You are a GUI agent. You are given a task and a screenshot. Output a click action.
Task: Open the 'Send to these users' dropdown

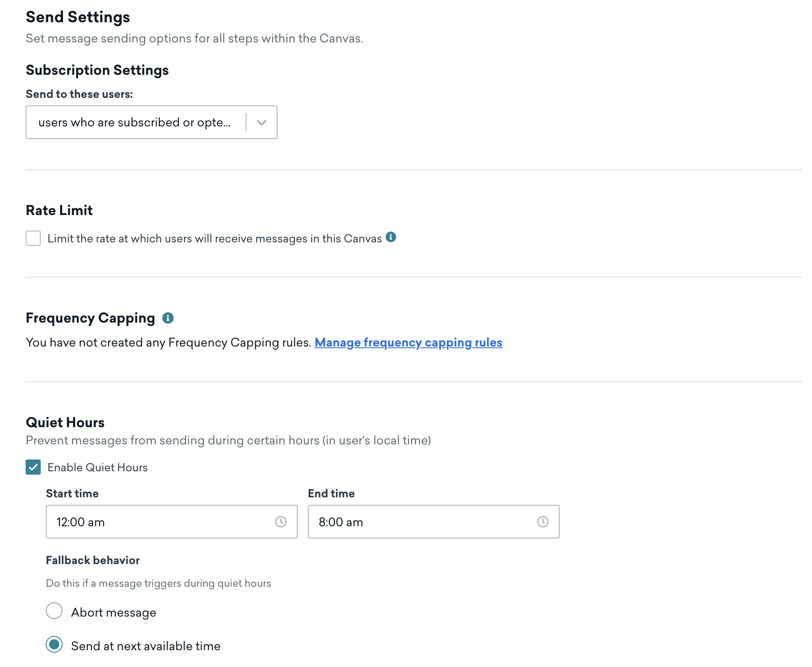(x=151, y=122)
